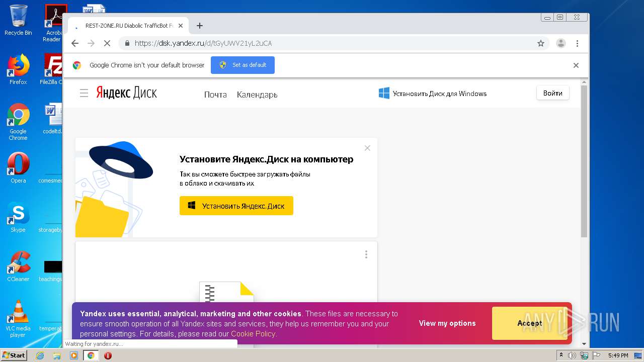Viewport: 644px width, 362px height.
Task: Open the FileZilla desktop shortcut
Action: 52,69
